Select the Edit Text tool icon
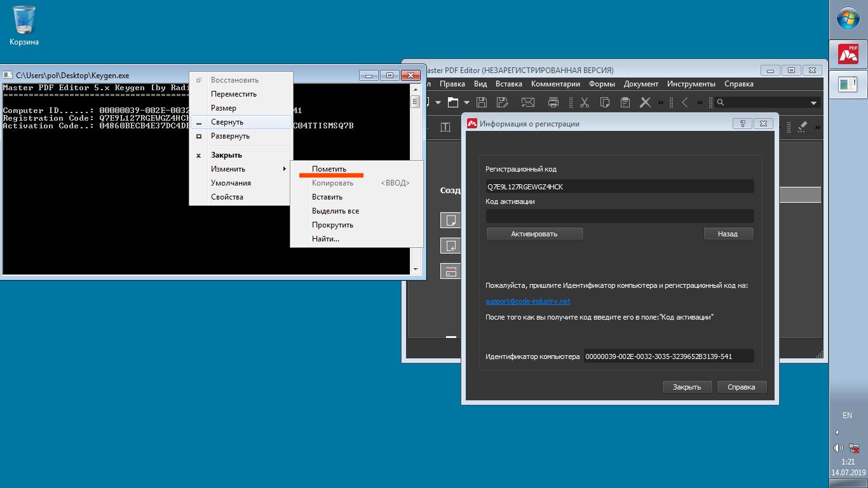Image resolution: width=868 pixels, height=488 pixels. pyautogui.click(x=445, y=127)
